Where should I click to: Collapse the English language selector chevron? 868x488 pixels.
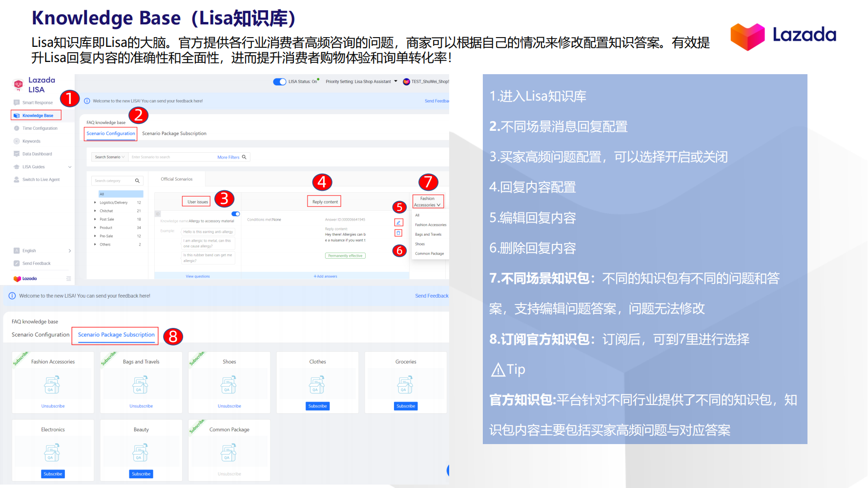point(70,250)
